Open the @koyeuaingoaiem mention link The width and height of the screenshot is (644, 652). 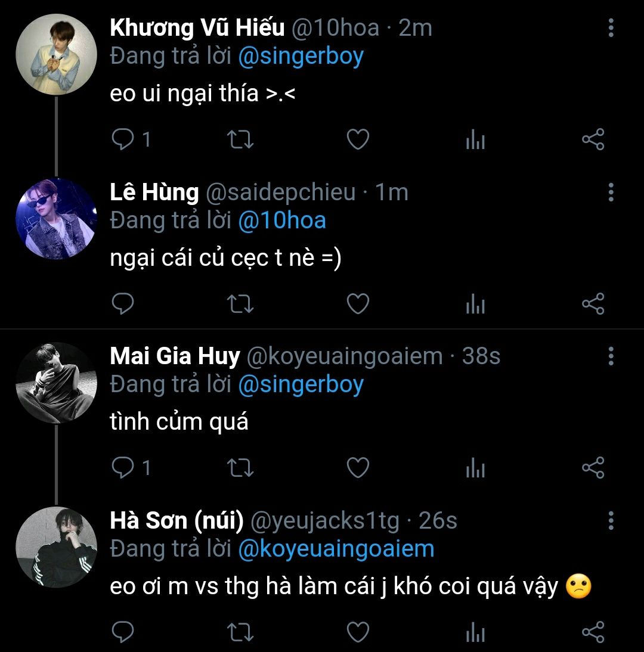point(336,549)
